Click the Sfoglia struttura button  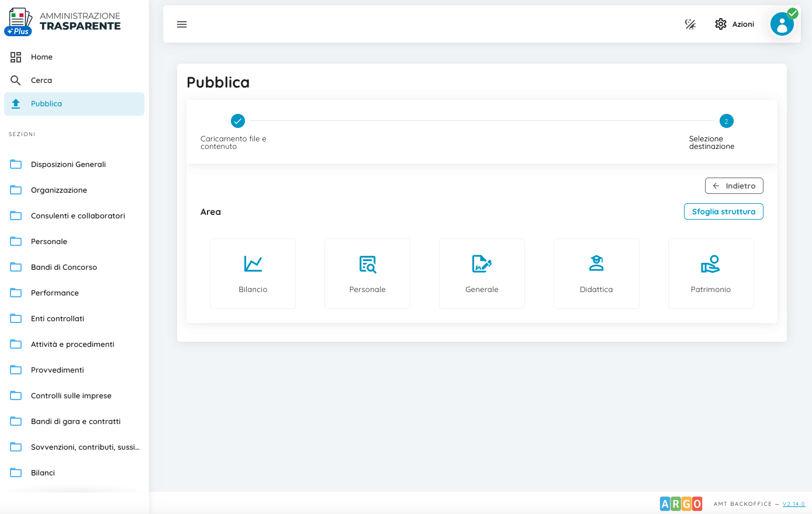724,211
